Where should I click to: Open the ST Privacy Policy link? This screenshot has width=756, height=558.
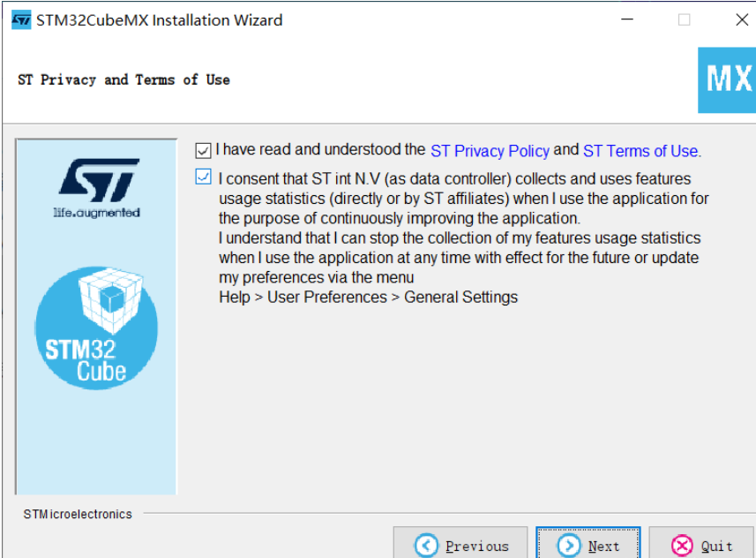click(490, 151)
